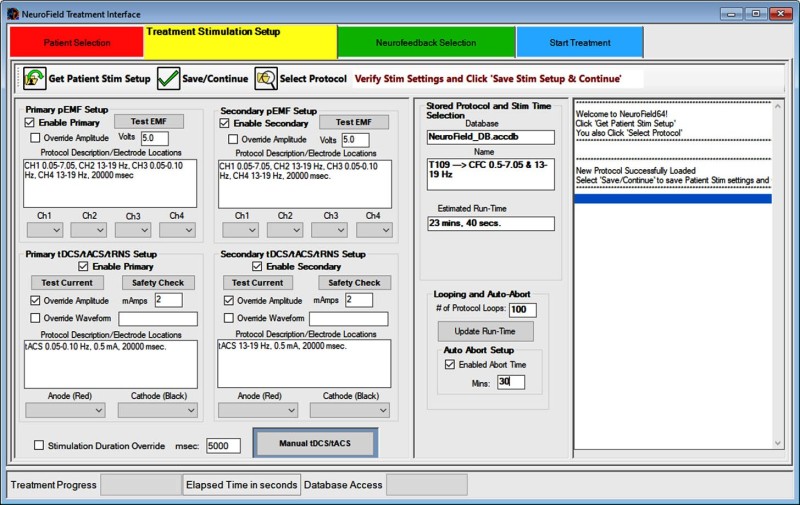Toggle Enabled Abort Time checkbox
800x505 pixels.
449,365
